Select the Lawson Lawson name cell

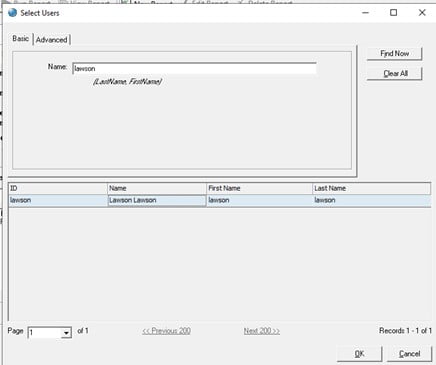pyautogui.click(x=157, y=200)
